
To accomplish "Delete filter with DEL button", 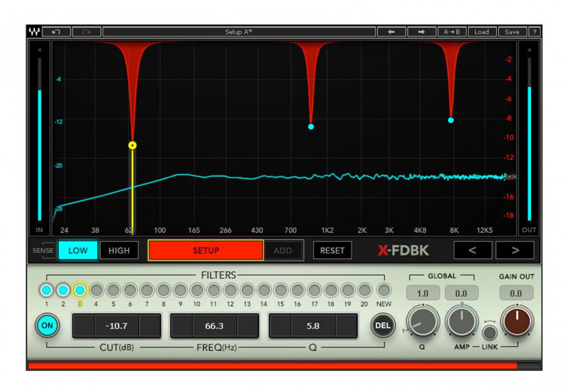I will click(x=383, y=325).
